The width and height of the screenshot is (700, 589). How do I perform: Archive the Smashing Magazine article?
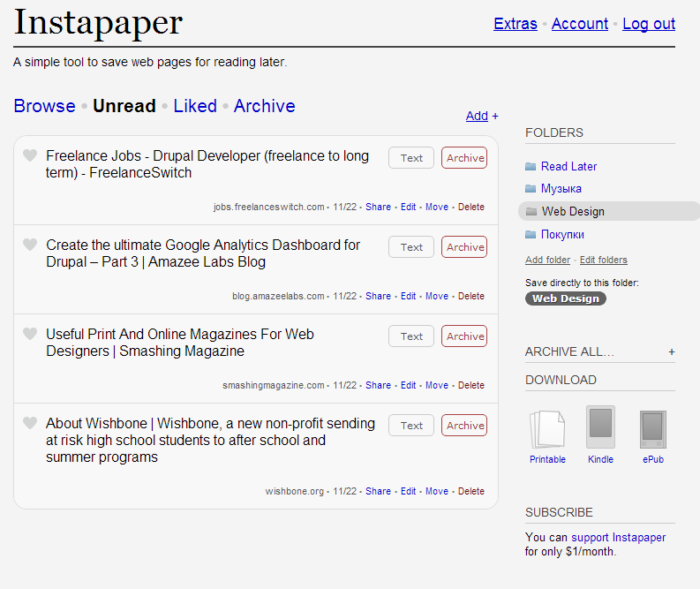click(x=464, y=336)
